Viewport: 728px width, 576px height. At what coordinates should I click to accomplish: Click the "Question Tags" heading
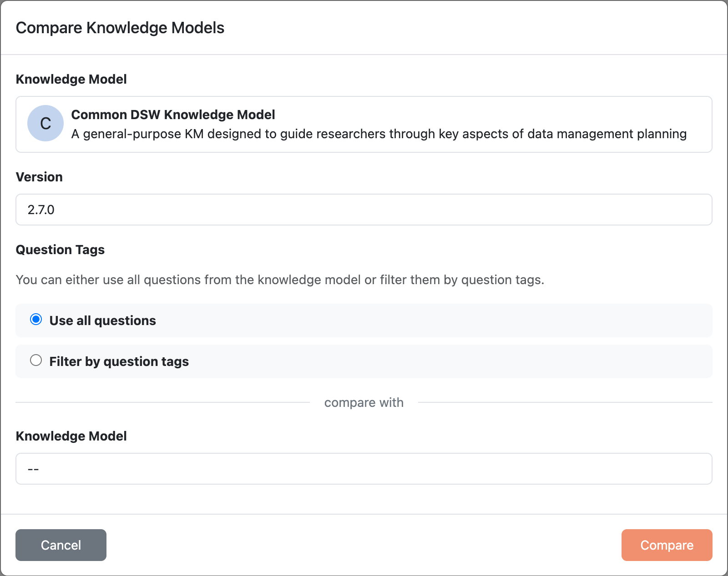tap(60, 250)
